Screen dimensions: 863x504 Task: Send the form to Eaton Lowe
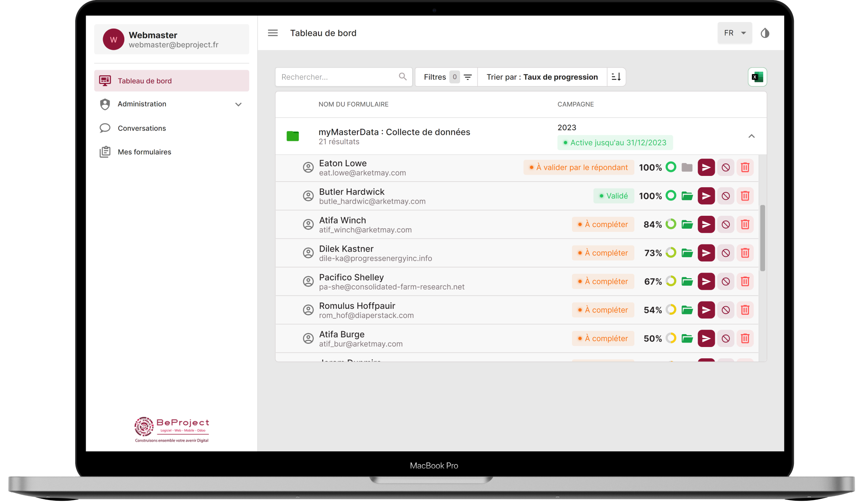pyautogui.click(x=706, y=167)
